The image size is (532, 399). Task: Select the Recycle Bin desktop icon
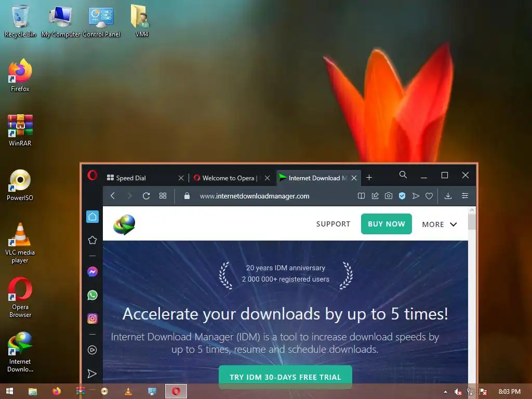[x=20, y=21]
